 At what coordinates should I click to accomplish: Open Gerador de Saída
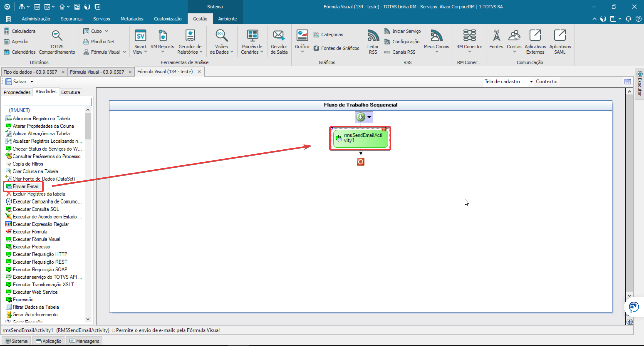pyautogui.click(x=279, y=42)
